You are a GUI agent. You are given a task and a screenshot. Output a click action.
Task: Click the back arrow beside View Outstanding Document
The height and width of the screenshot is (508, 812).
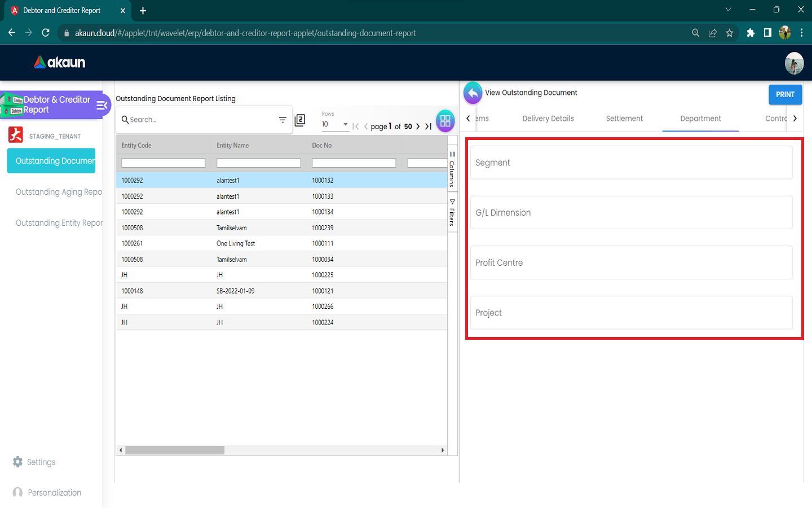tap(473, 93)
